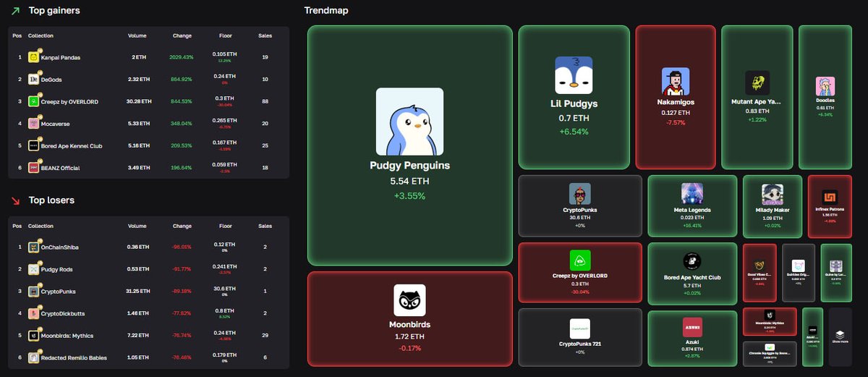Click the Top gainers heading
Image resolution: width=868 pixels, height=377 pixels.
pos(54,11)
